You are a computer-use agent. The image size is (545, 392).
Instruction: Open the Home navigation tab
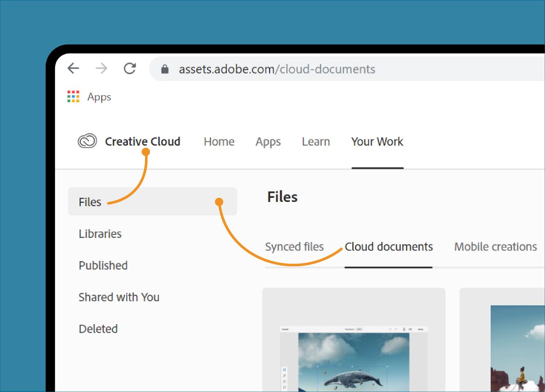coord(219,141)
